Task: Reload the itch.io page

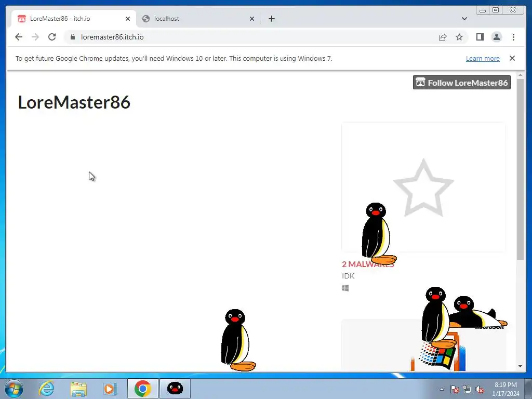Action: coord(52,37)
